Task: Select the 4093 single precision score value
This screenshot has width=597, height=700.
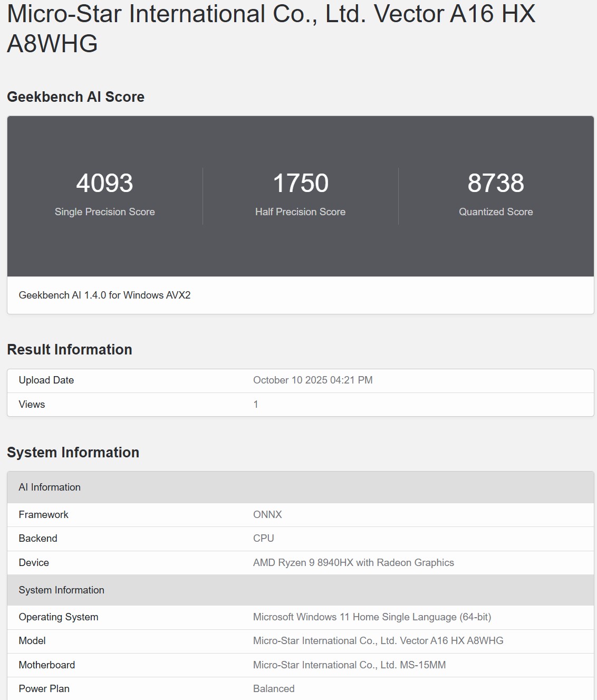Action: pos(104,184)
